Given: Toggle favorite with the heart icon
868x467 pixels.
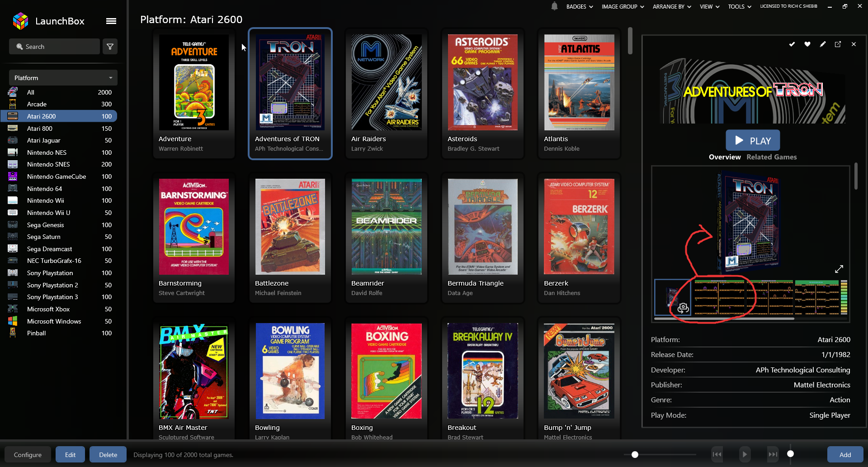Looking at the screenshot, I should point(807,44).
